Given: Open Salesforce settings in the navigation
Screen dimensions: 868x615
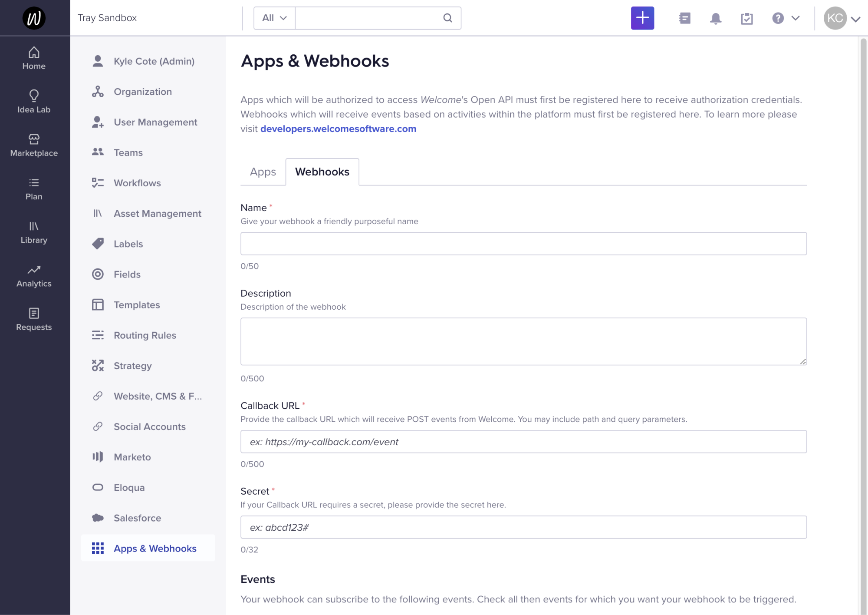Looking at the screenshot, I should click(137, 518).
